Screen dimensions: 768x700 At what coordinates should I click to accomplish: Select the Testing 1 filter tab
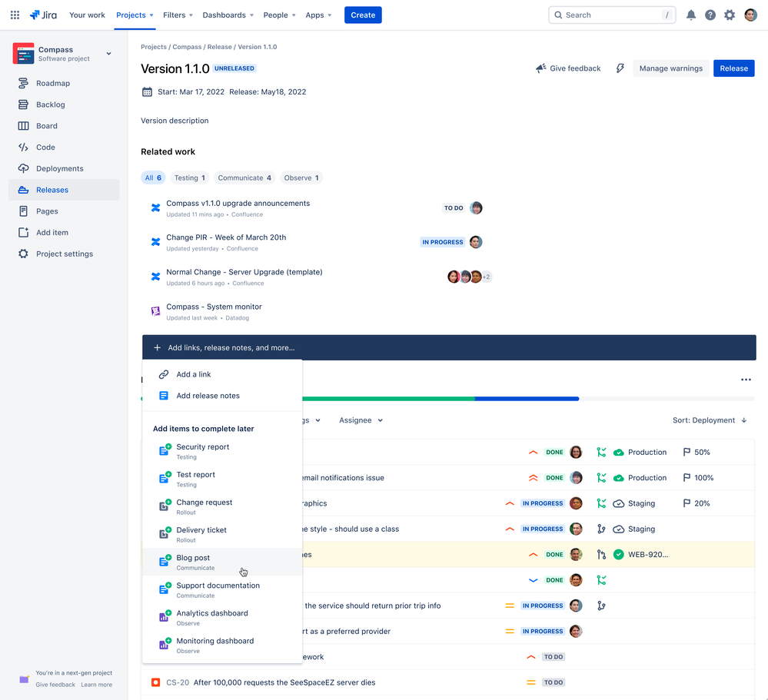coord(190,177)
